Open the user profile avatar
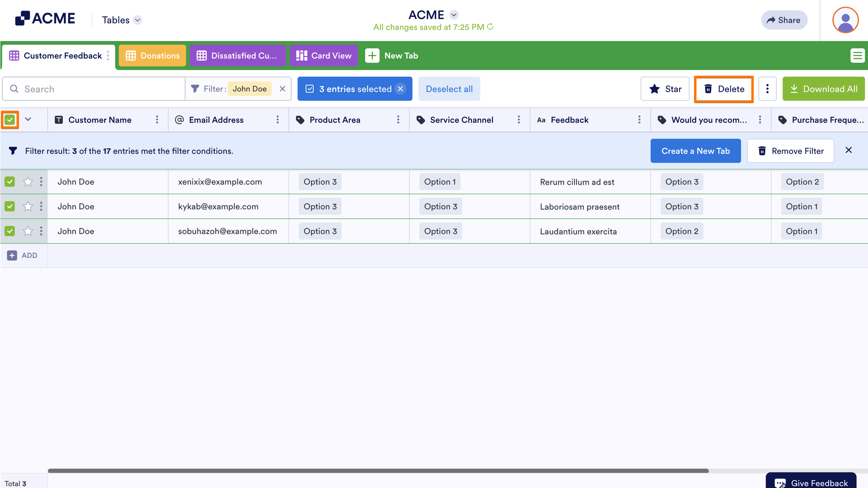This screenshot has height=488, width=868. point(845,20)
